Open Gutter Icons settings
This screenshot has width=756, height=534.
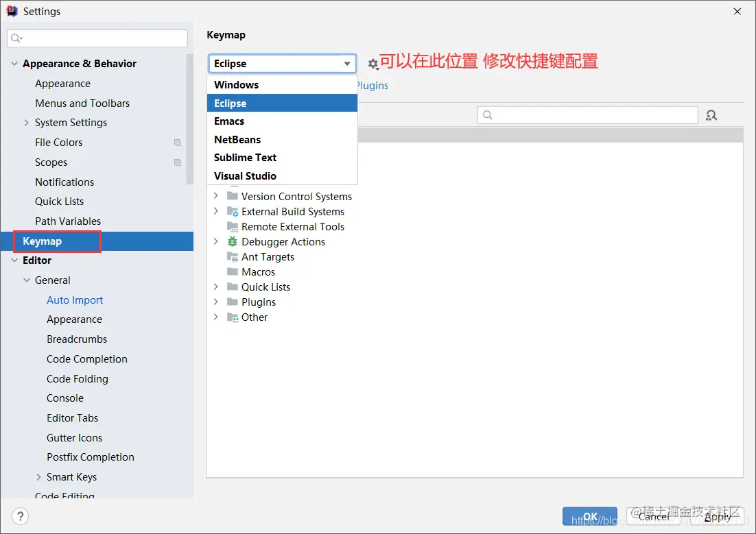coord(74,437)
